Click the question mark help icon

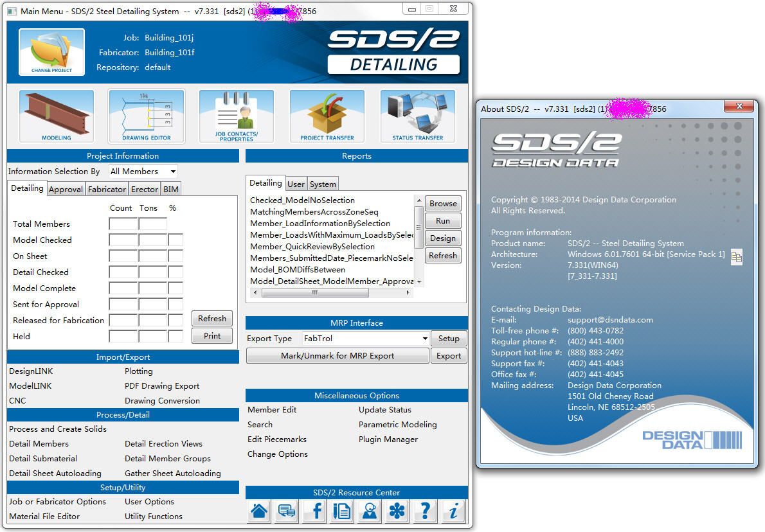[424, 511]
